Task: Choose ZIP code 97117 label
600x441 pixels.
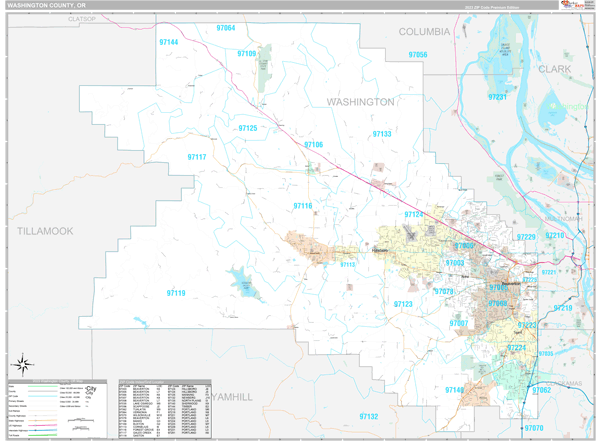Action: tap(196, 157)
